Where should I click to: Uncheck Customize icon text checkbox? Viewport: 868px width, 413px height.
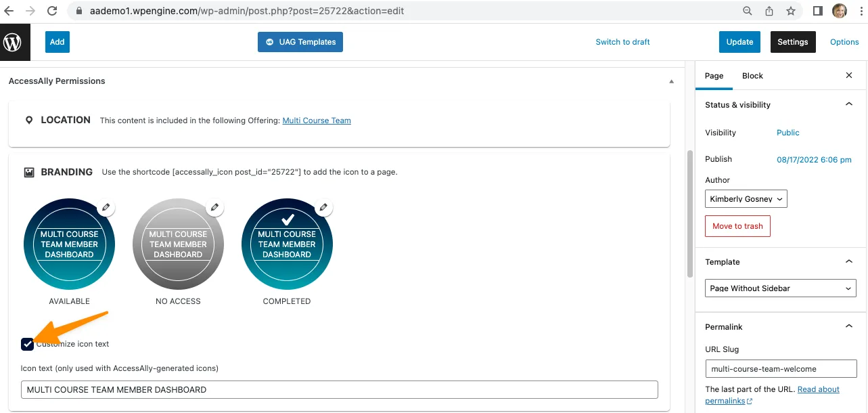pyautogui.click(x=27, y=344)
